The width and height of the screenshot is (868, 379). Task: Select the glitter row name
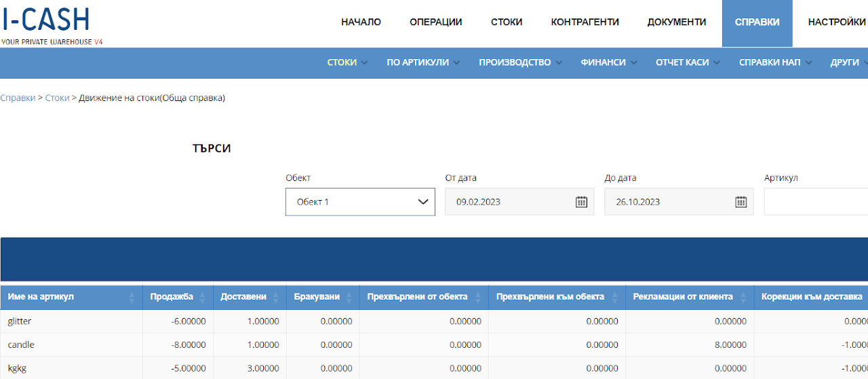20,321
